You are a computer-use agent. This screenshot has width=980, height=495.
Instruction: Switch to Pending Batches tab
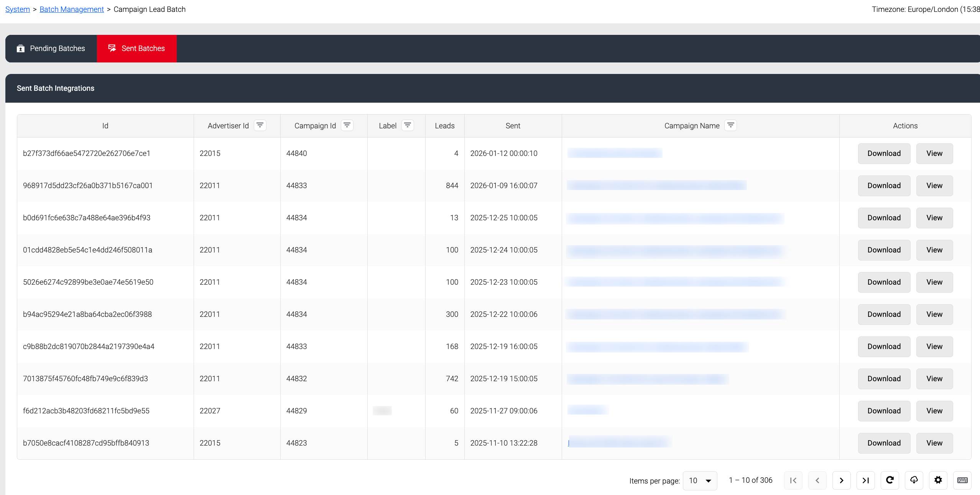pyautogui.click(x=51, y=49)
